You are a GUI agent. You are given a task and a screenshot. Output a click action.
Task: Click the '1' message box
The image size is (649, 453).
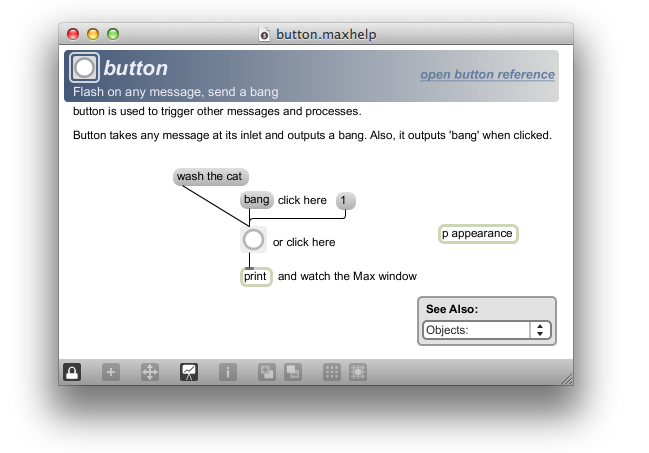pos(345,201)
